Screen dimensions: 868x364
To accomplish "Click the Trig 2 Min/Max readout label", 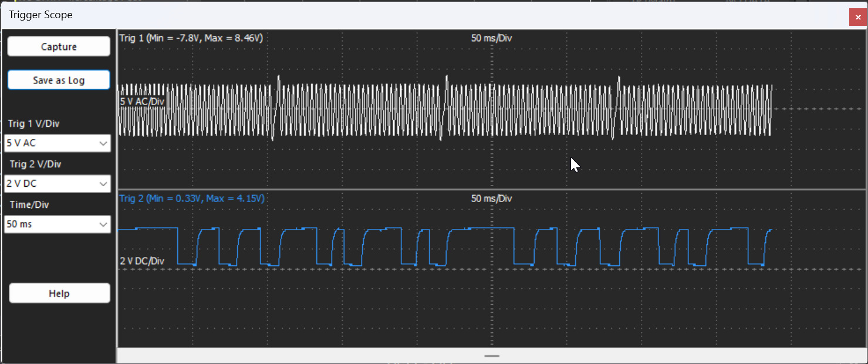I will coord(191,198).
